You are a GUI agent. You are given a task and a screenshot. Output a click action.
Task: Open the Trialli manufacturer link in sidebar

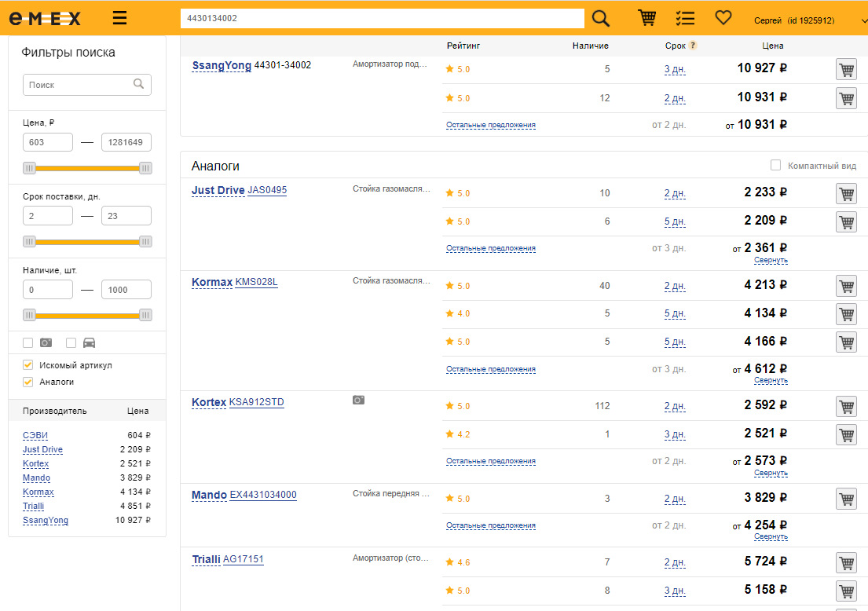pos(33,507)
